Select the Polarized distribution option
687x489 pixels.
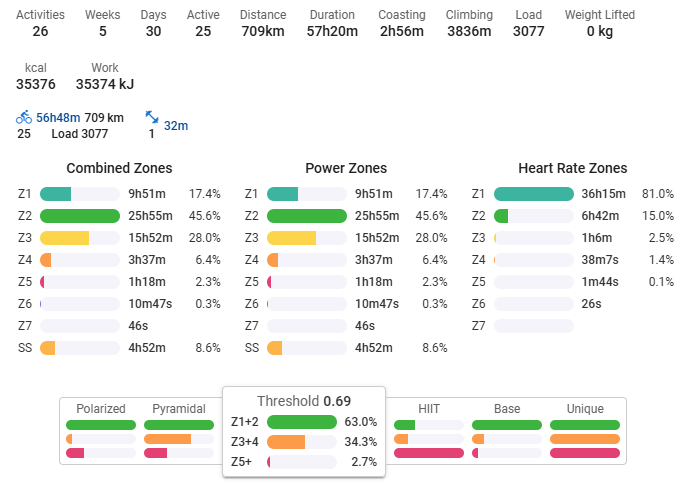point(100,409)
